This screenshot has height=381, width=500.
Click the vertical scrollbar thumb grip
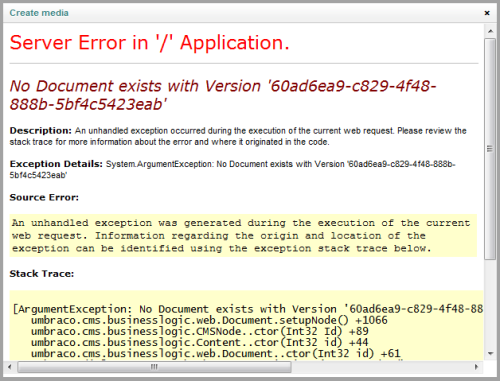(x=490, y=149)
